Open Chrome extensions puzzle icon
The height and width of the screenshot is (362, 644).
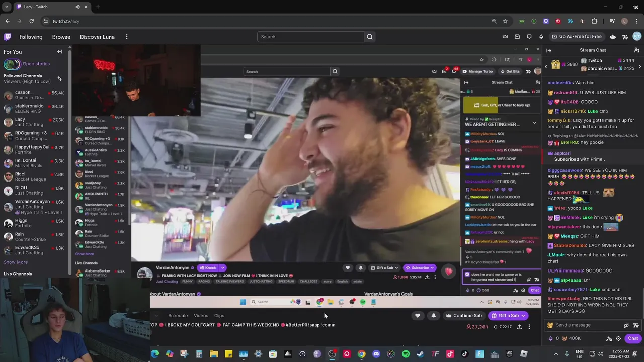coord(595,21)
